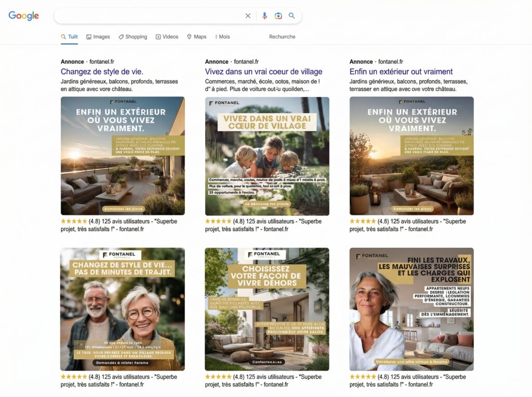Image resolution: width=532 pixels, height=397 pixels.
Task: Open 'Vivez dans un vrai coeur de village' link
Action: point(263,72)
